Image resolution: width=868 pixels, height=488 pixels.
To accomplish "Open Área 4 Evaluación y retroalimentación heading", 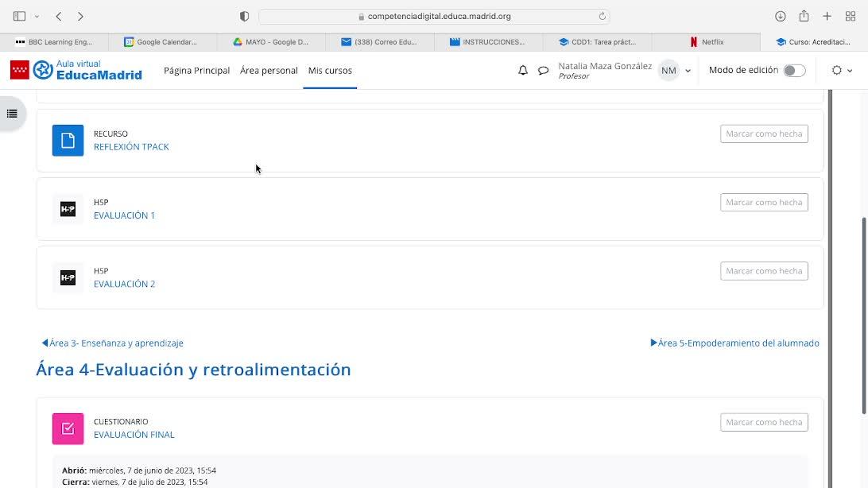I will [193, 370].
